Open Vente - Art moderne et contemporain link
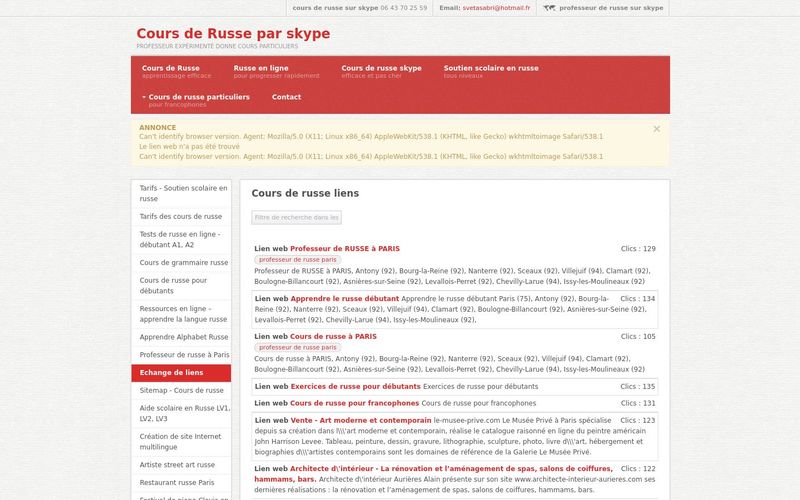The height and width of the screenshot is (500, 800). [361, 420]
